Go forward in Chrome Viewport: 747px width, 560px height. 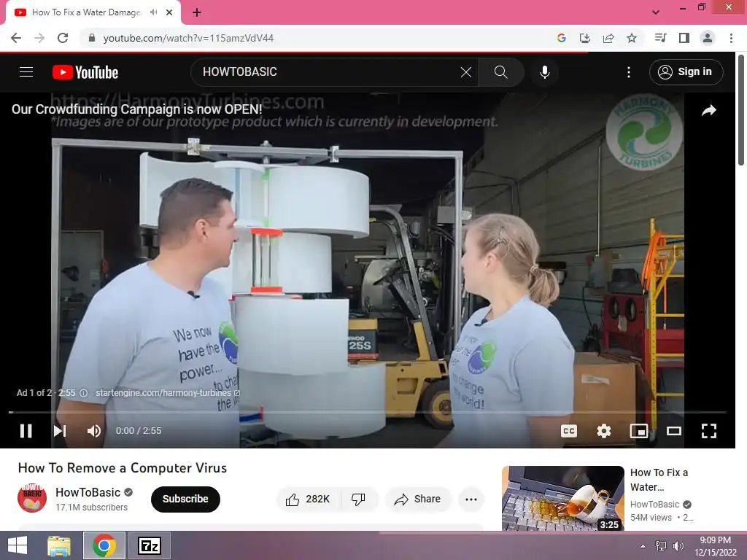pyautogui.click(x=39, y=38)
